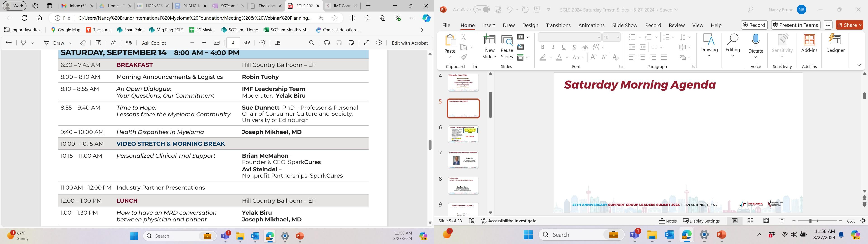Open the SGTeam - Home bookmark
Screen dimensions: 868x244
coord(240,30)
